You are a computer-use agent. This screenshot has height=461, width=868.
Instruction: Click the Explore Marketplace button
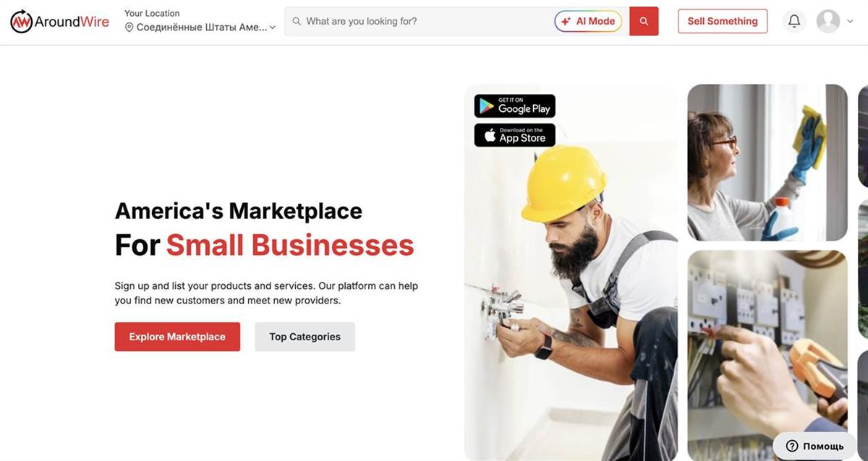tap(177, 337)
